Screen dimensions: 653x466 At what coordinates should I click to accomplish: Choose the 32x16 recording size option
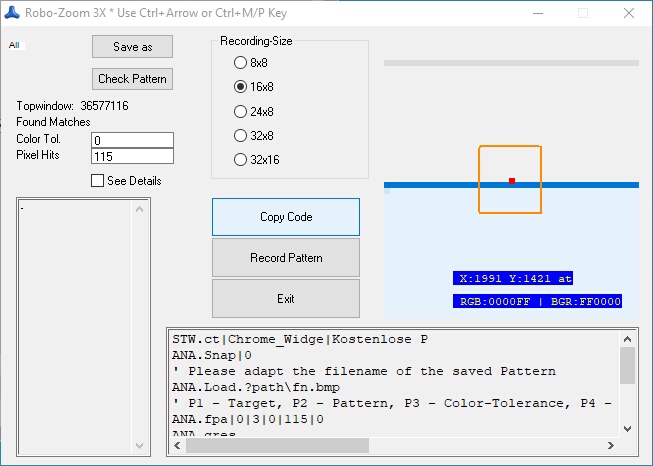coord(240,160)
